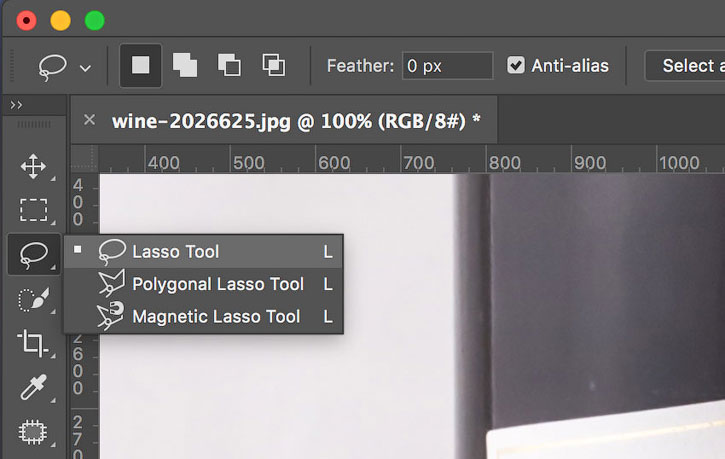Toggle the Anti-alias checkbox
Screen dimensions: 725x459
pos(516,65)
